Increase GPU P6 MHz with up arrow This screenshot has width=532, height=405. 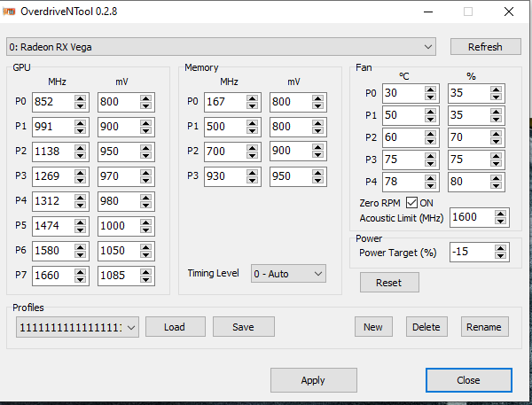tap(81, 247)
